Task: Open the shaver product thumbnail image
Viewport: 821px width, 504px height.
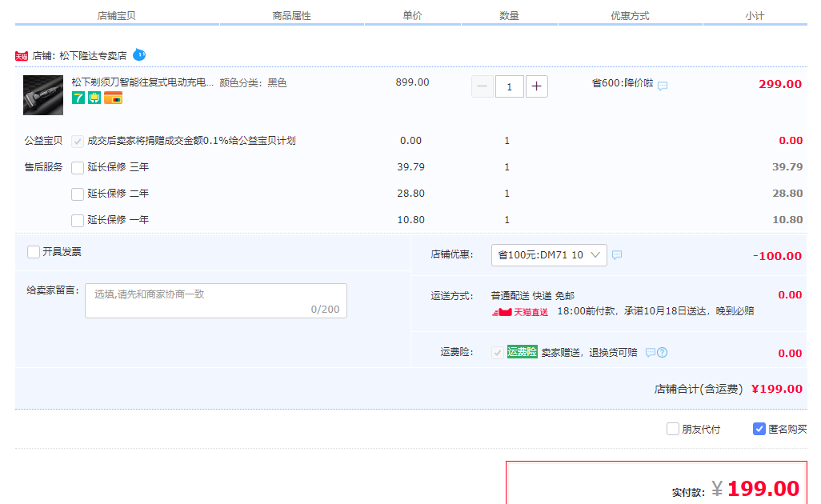Action: point(43,95)
